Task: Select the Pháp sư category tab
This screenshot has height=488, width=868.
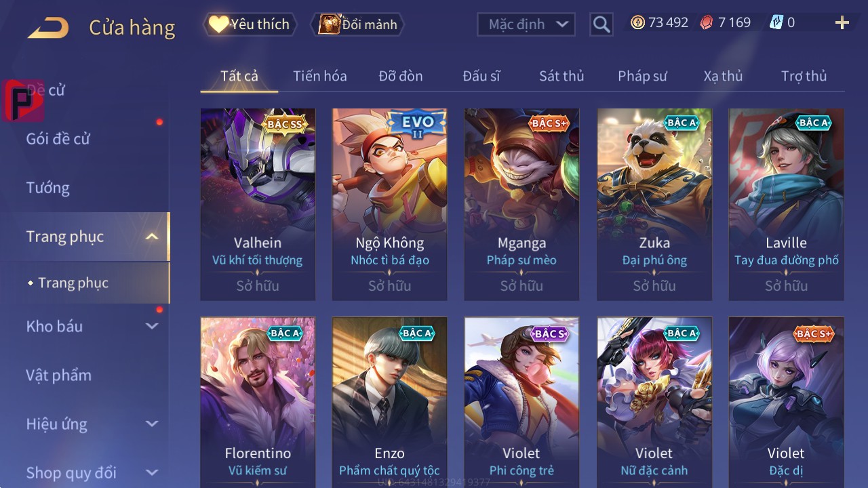Action: pos(642,76)
